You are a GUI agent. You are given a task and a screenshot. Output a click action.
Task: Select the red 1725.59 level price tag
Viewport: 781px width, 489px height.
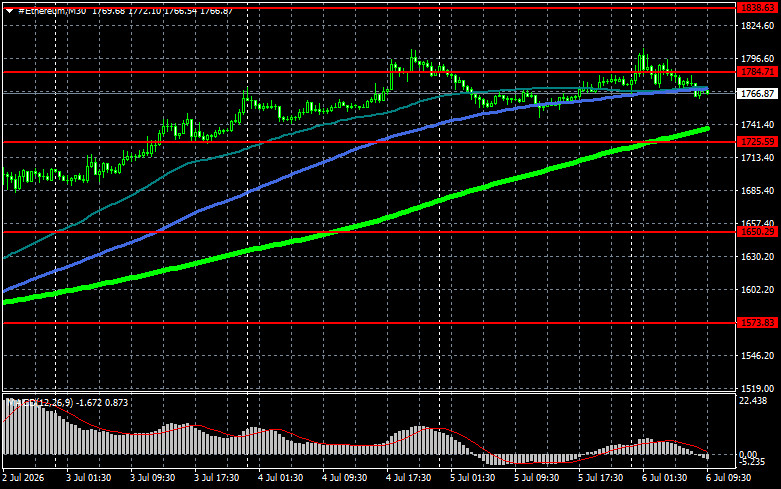pos(757,142)
